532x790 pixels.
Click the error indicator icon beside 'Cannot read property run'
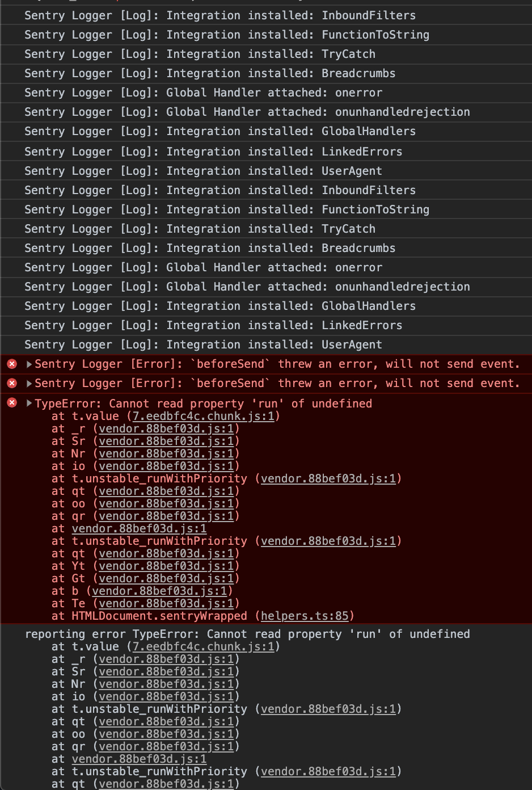coord(12,403)
